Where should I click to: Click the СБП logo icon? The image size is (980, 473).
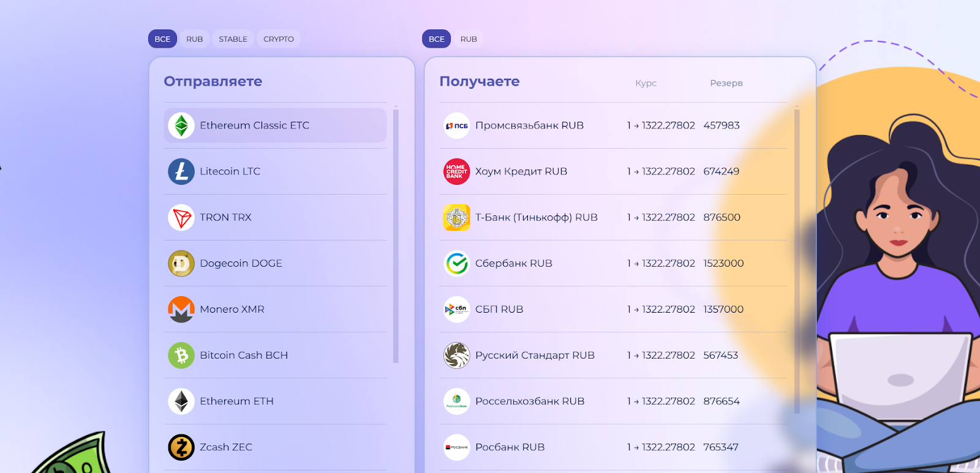click(x=457, y=309)
